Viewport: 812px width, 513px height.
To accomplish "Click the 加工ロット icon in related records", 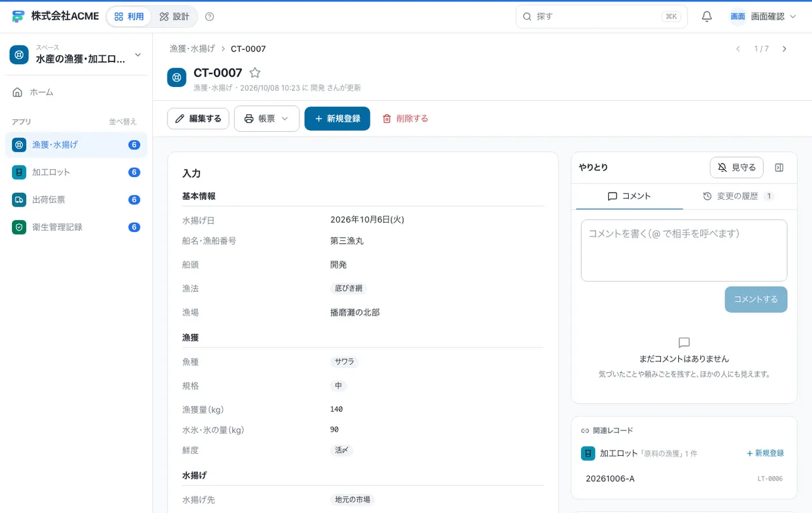I will point(588,453).
